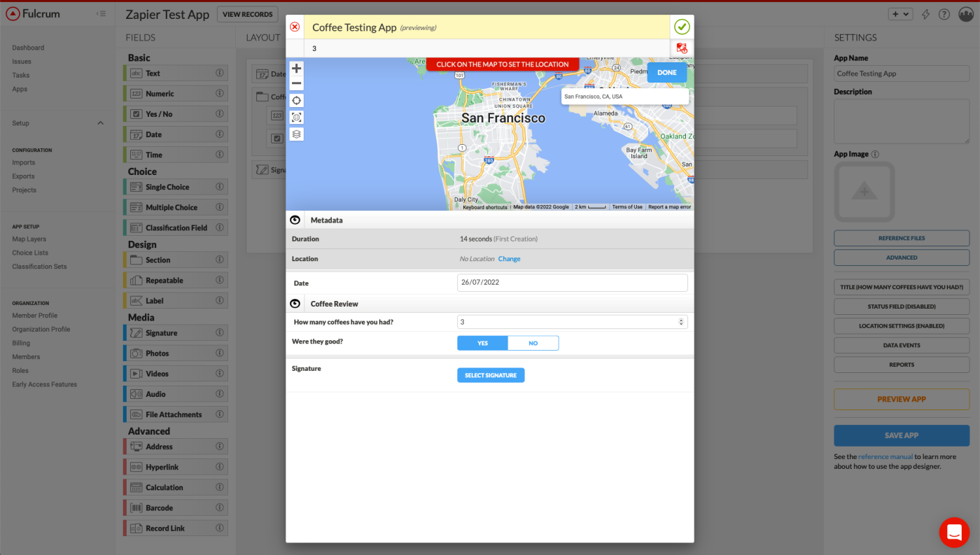The width and height of the screenshot is (980, 555).
Task: Click the PREVIEW APP button
Action: pos(902,399)
